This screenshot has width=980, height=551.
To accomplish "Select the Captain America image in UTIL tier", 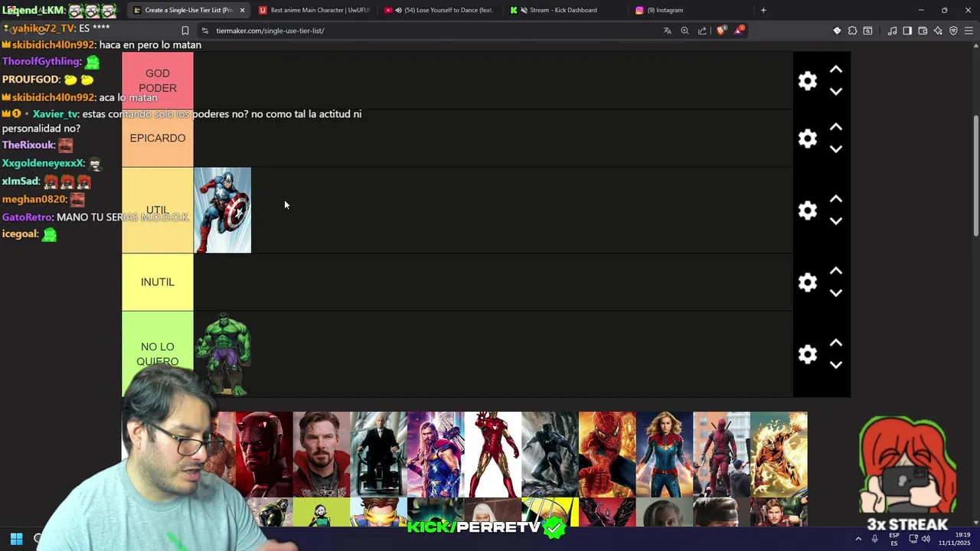I will tap(222, 210).
